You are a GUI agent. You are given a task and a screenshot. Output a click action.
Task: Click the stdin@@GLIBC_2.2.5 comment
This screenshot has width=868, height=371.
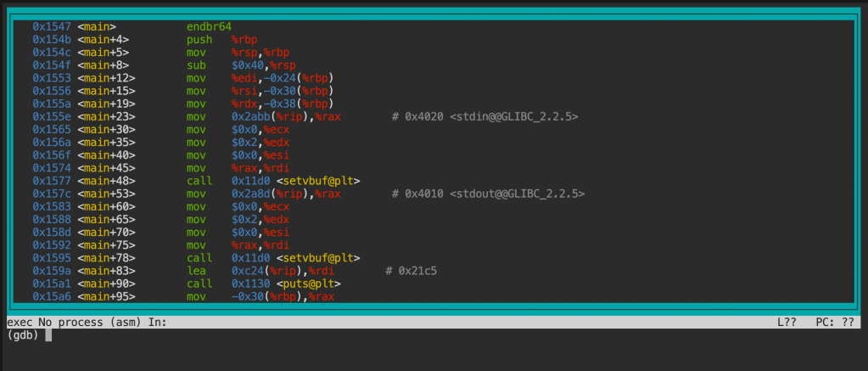point(519,116)
